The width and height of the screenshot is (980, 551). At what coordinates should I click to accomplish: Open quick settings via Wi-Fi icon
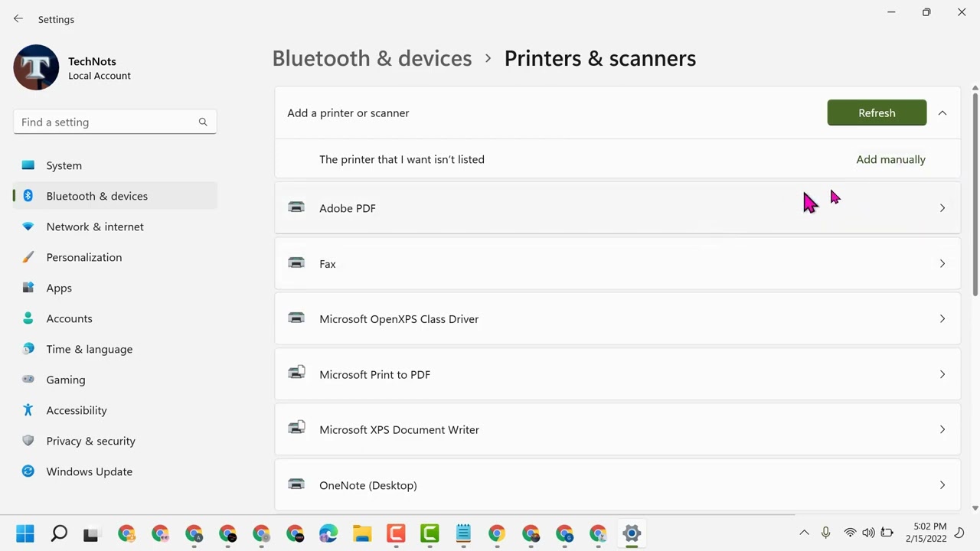point(850,533)
